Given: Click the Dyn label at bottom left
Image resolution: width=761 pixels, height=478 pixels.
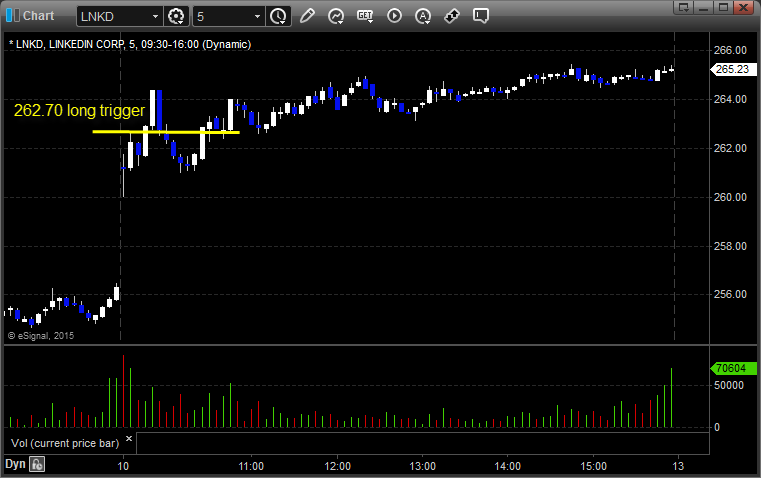Looking at the screenshot, I should [15, 464].
